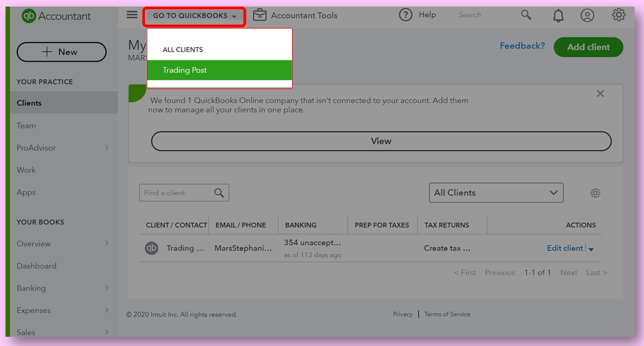Select Clients in the sidebar
Viewport: 644px width, 346px height.
point(63,103)
